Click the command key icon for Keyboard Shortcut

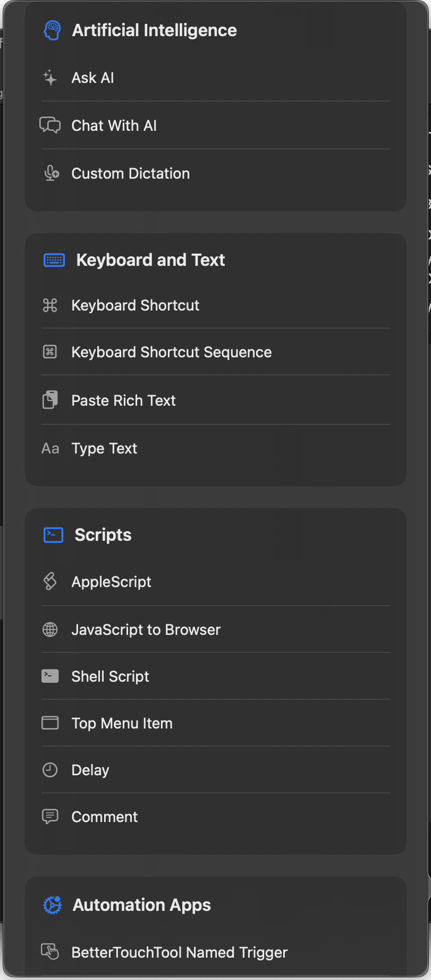click(x=50, y=305)
